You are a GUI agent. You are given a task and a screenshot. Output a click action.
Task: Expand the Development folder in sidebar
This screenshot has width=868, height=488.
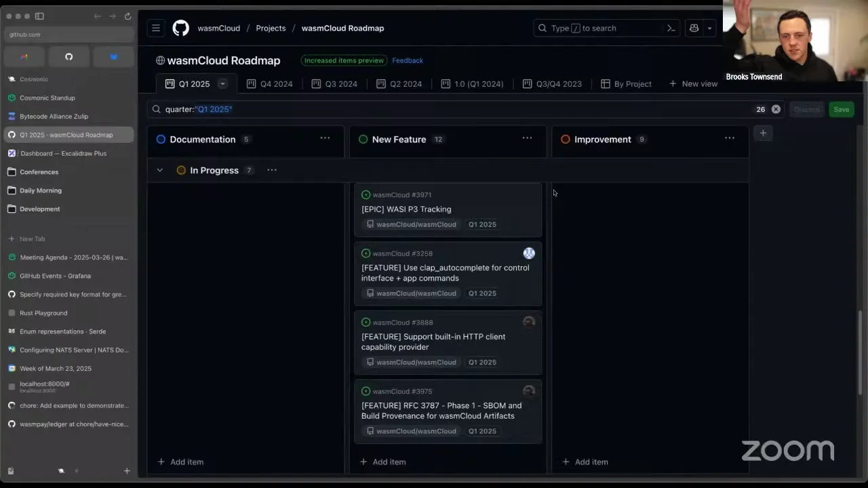pos(68,209)
